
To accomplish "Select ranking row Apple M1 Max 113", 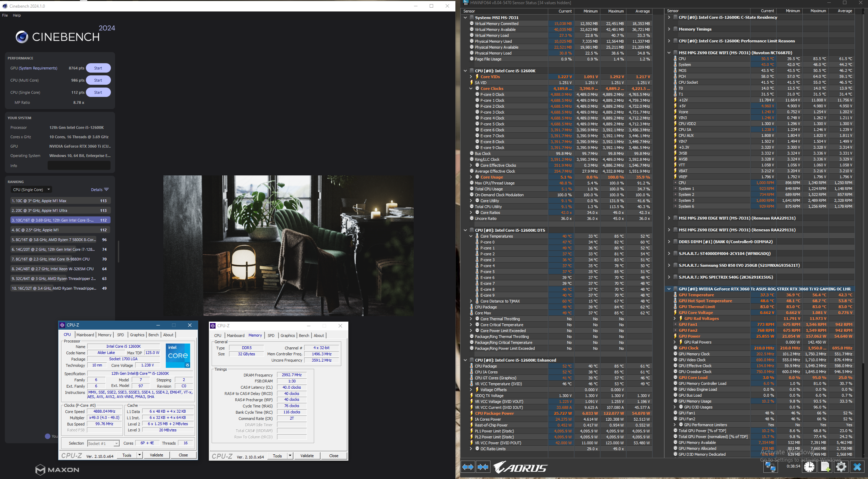I will click(60, 201).
